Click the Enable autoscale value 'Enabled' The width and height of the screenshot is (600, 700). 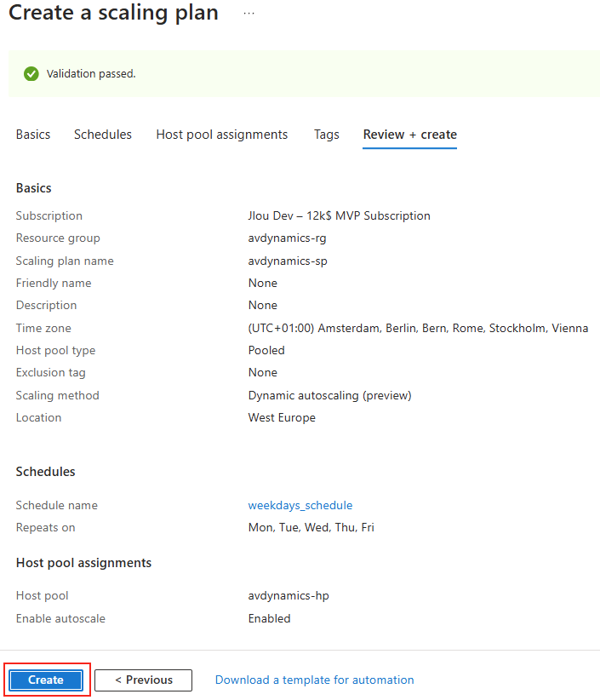coord(270,619)
